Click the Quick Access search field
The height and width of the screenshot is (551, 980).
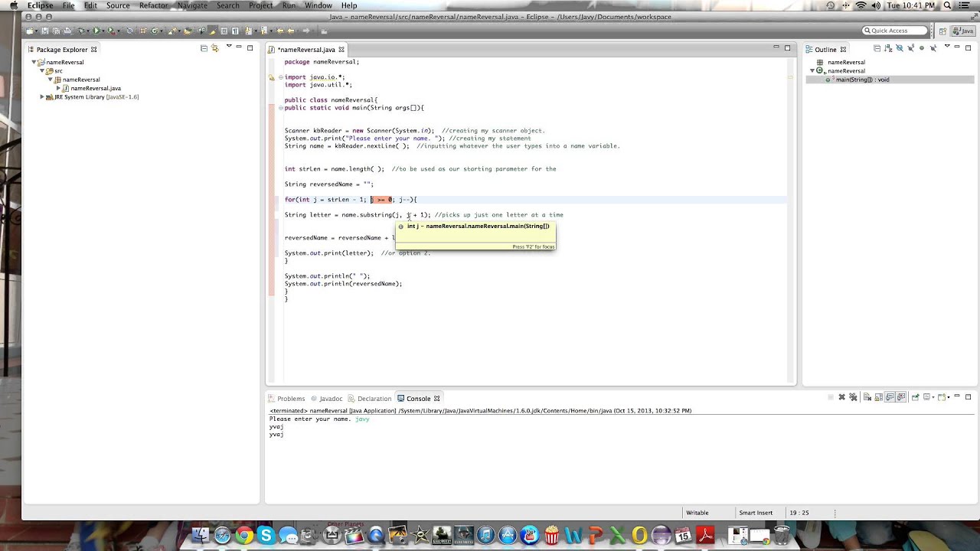pos(894,31)
